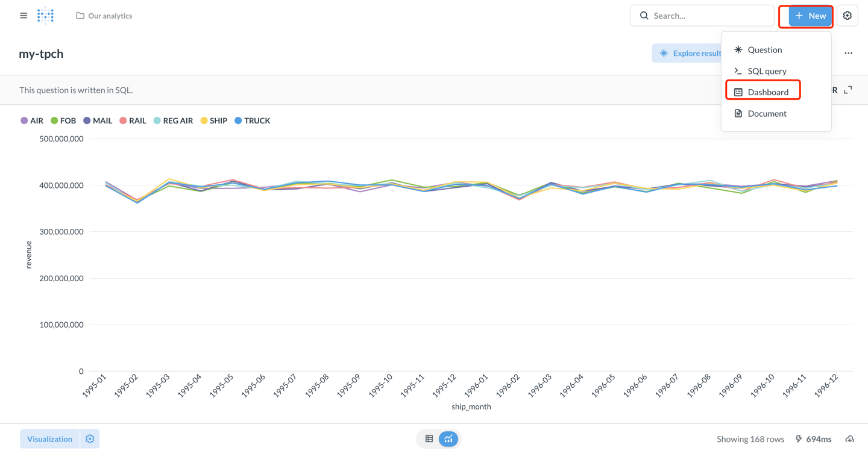Open the Metabase home via the logo icon
Screen dimensions: 868x454
click(x=45, y=15)
